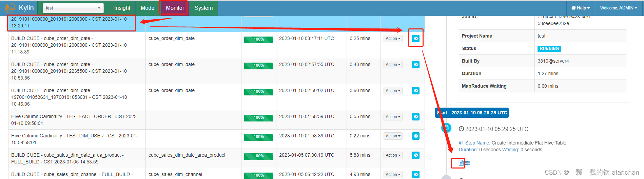Select job name ending CST 2023-01-10 10:46:06
This screenshot has height=179, width=644.
tap(69, 97)
